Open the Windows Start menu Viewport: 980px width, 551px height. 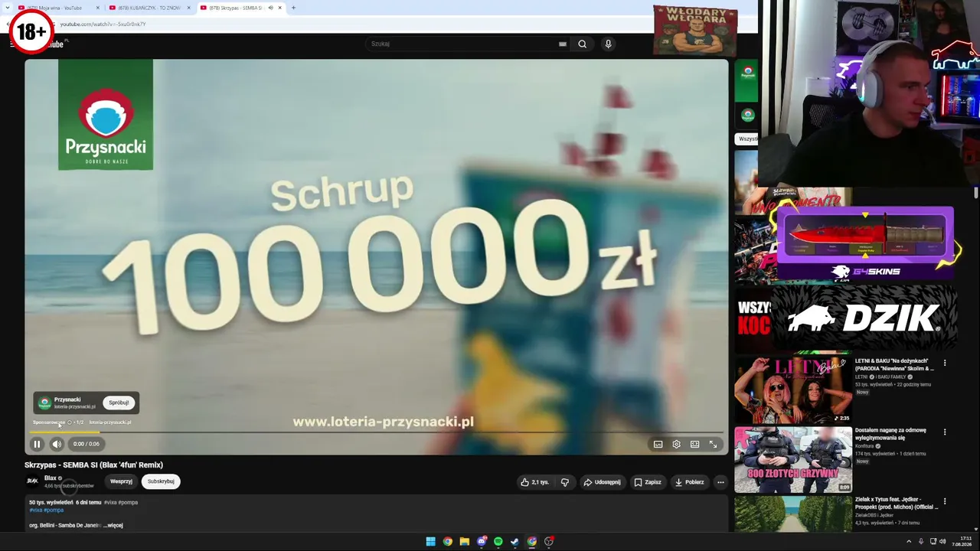pyautogui.click(x=430, y=542)
